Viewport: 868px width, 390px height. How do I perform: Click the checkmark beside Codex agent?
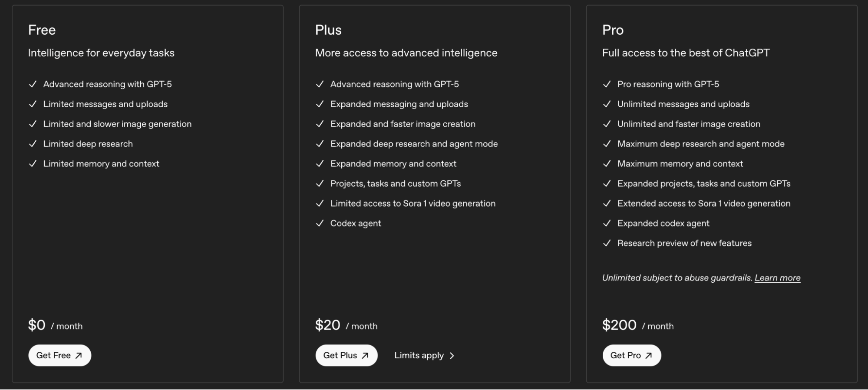click(320, 223)
